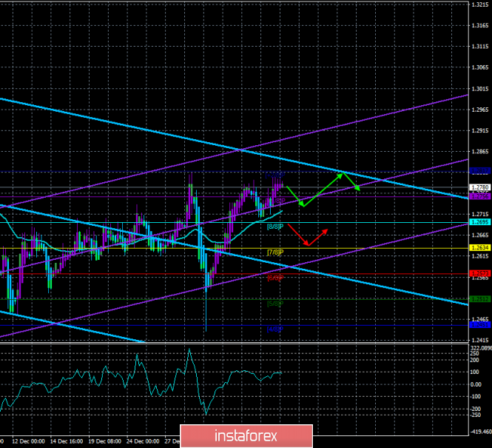
Task: Click the [8/8]P Murray level label
Action: pyautogui.click(x=275, y=227)
